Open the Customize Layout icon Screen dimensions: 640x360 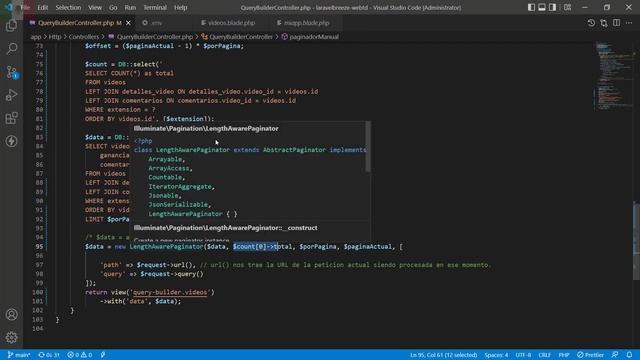(567, 7)
